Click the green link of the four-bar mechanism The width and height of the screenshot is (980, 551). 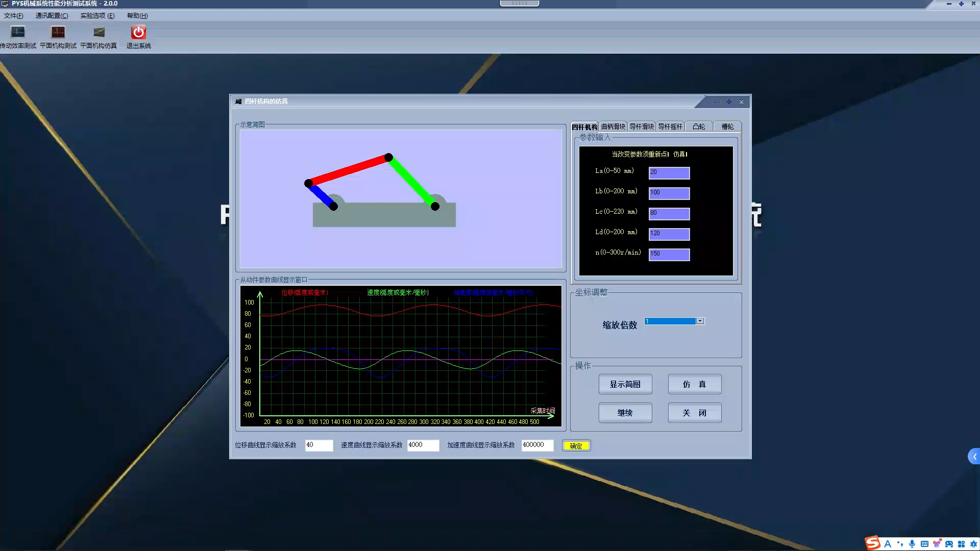[x=412, y=182]
